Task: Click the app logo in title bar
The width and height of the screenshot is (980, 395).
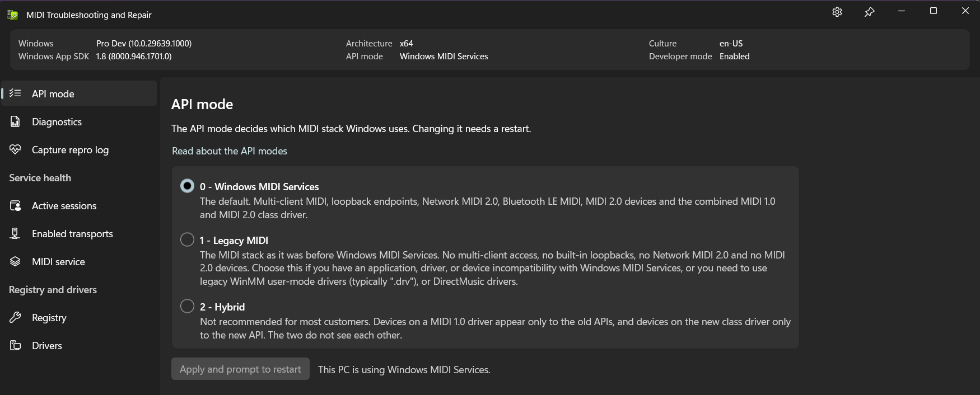Action: (12, 15)
